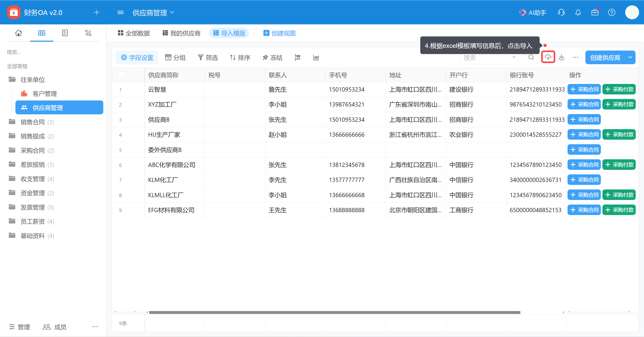This screenshot has height=337, width=644.
Task: Click the 创建供应商 button
Action: 605,57
